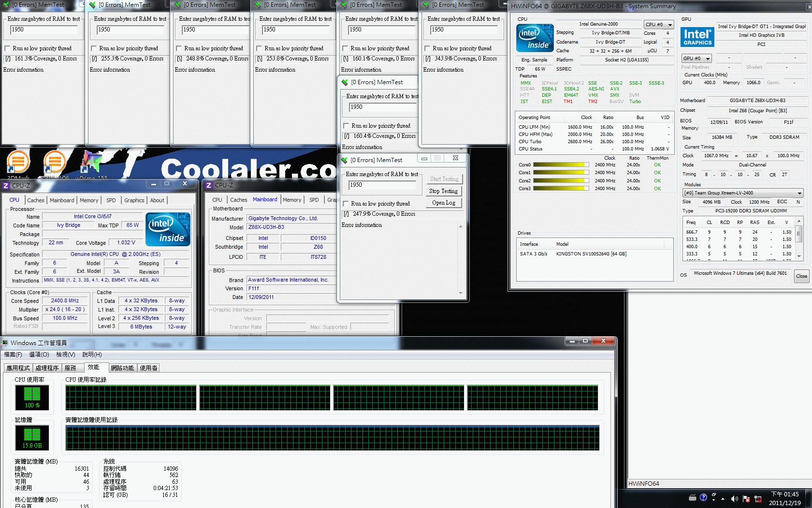Click the title icon of the 255.3% coverage MemTest window
This screenshot has height=508, width=812.
[x=92, y=5]
